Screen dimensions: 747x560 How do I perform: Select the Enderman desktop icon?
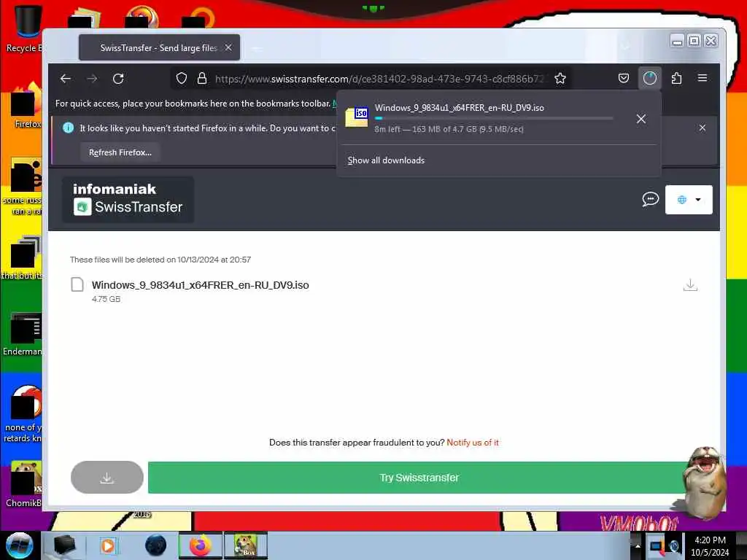[x=23, y=333]
